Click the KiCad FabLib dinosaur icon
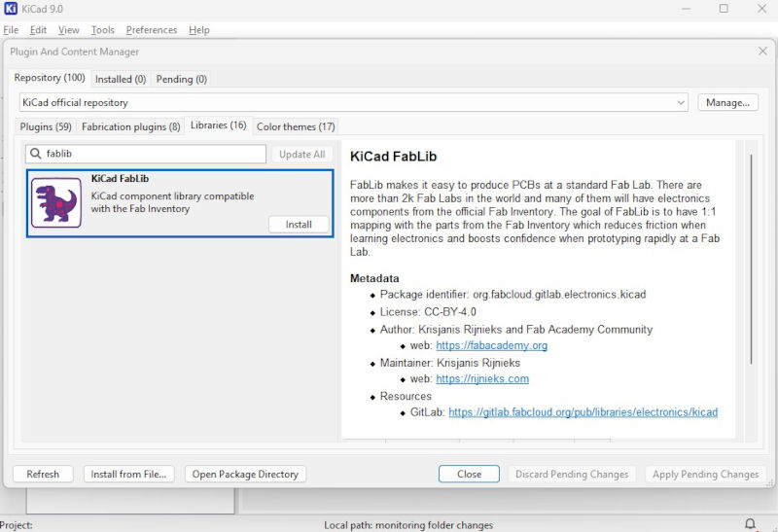The image size is (778, 532). 56,202
